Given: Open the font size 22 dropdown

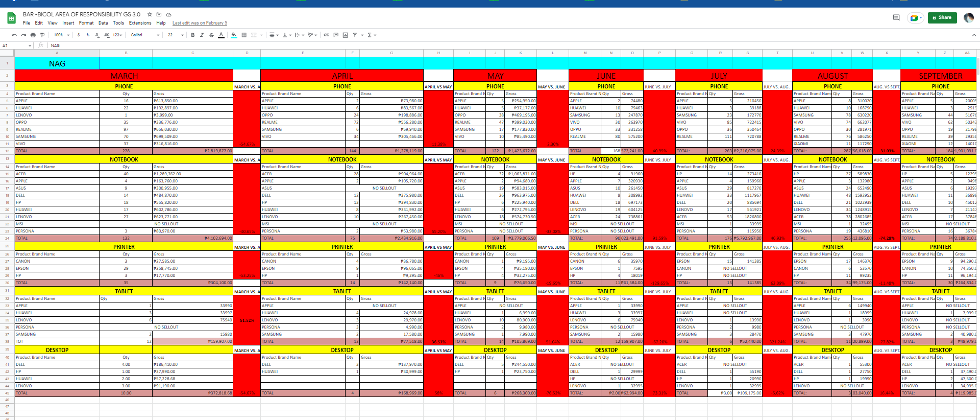Looking at the screenshot, I should click(176, 35).
